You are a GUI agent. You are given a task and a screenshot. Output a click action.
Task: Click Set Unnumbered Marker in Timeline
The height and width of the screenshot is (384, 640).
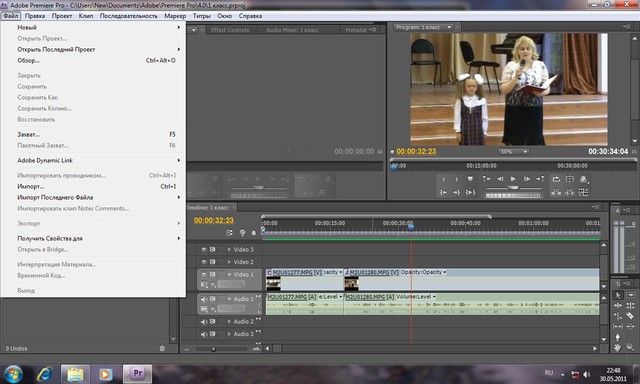[253, 233]
